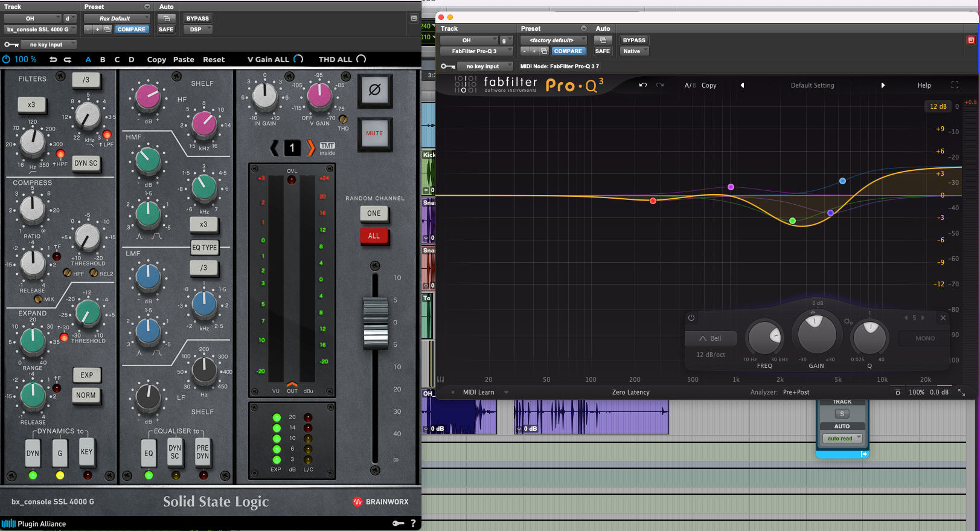980x531 pixels.
Task: Click band settings gear in Pro-Q band panel
Action: [848, 321]
